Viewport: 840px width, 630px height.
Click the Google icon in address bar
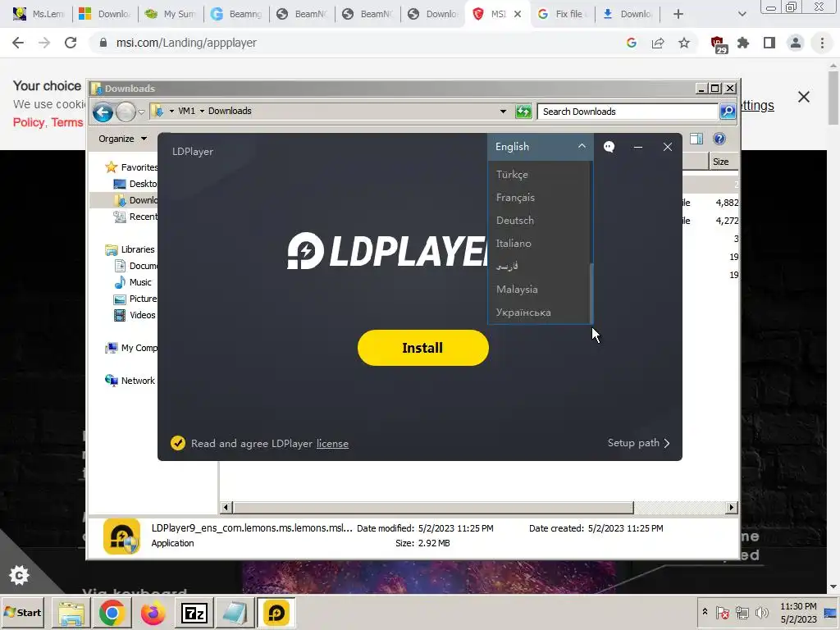click(x=632, y=43)
